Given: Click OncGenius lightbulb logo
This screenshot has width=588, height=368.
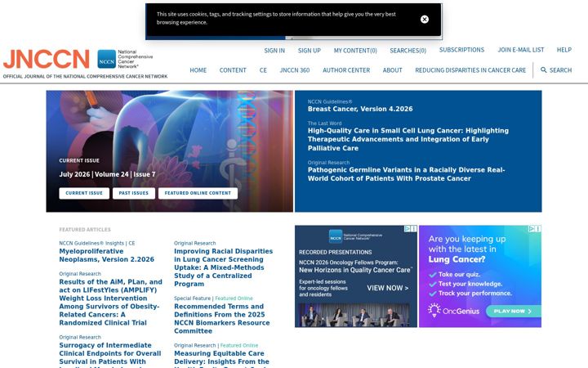Looking at the screenshot, I should [434, 310].
